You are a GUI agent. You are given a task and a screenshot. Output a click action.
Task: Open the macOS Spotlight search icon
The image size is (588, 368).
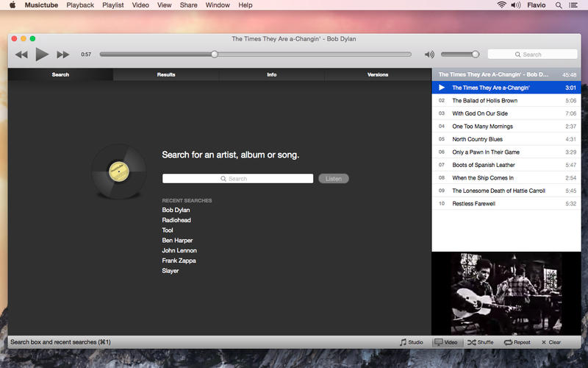pyautogui.click(x=559, y=5)
